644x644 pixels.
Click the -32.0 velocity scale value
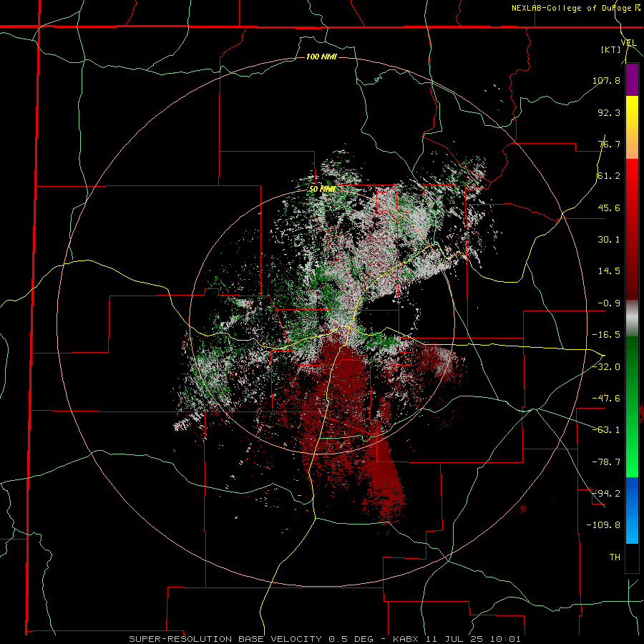coord(606,367)
